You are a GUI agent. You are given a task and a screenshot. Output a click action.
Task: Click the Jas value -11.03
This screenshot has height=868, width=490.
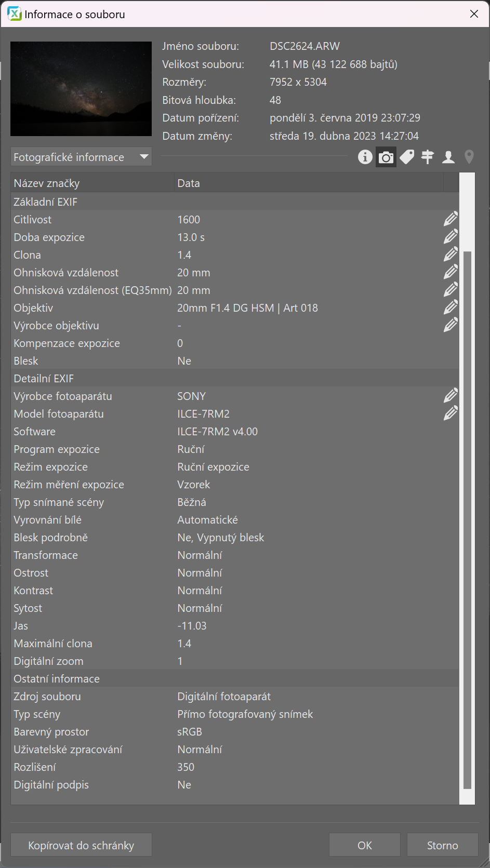point(192,625)
